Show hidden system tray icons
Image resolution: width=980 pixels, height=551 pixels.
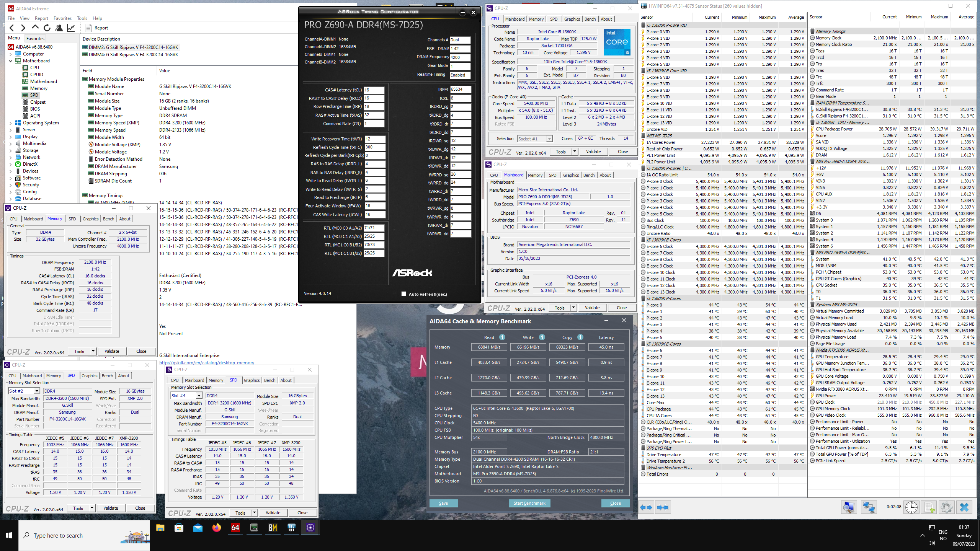[922, 535]
